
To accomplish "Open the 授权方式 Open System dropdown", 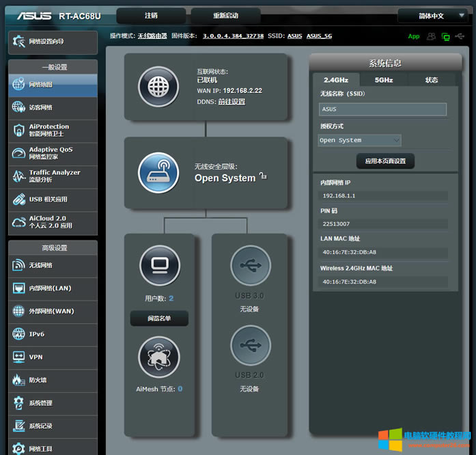I will point(359,140).
